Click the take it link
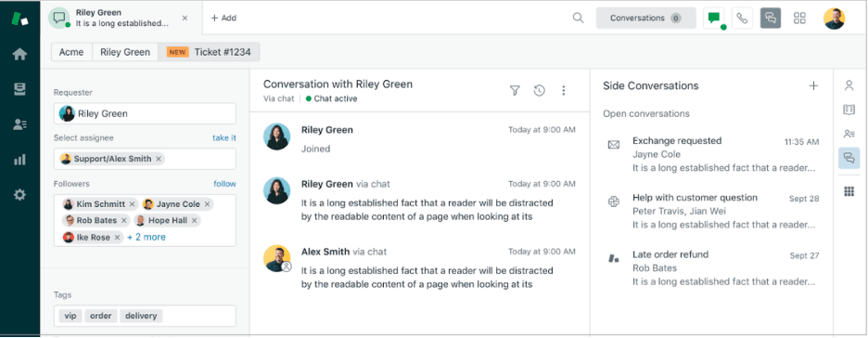 [x=224, y=137]
